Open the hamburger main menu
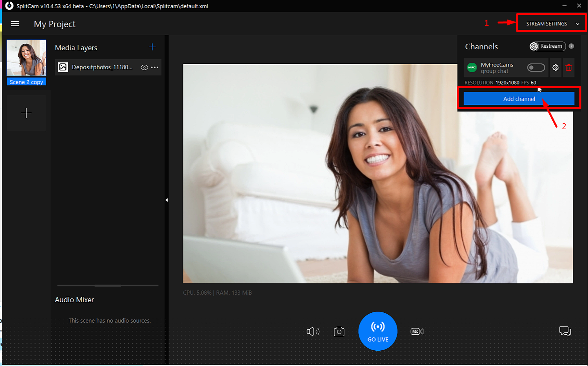Image resolution: width=588 pixels, height=366 pixels. coord(15,24)
